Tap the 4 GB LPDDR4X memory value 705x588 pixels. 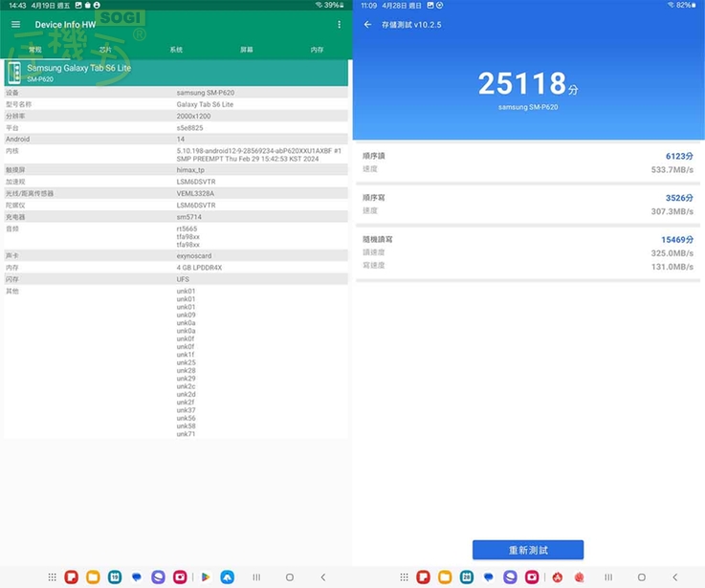coord(199,268)
